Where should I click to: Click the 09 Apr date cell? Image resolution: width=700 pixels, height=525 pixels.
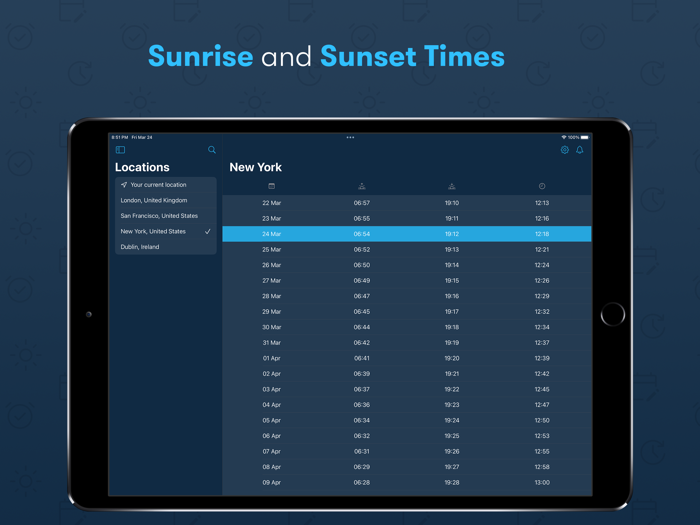coord(271,483)
